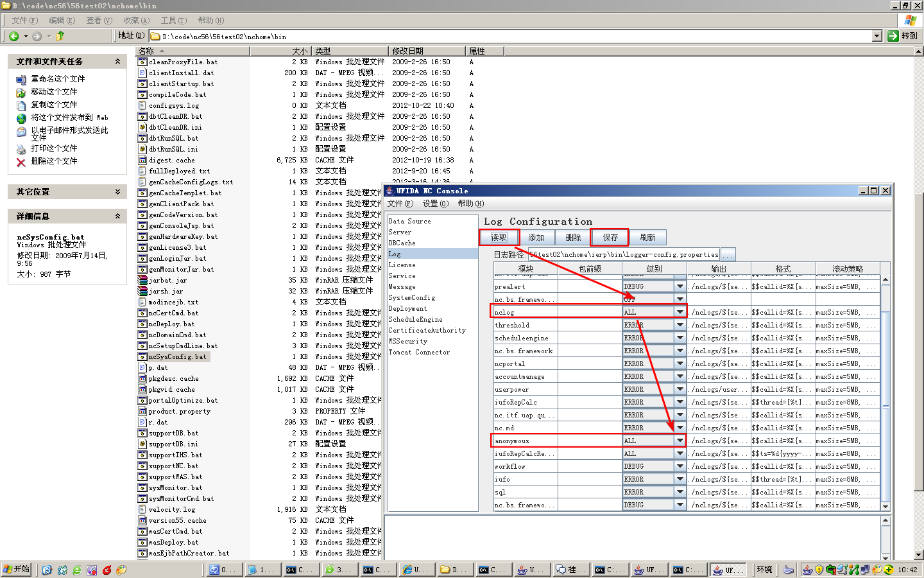Go back with the Explorer Back arrow
Viewport: 924px width, 578px height.
pos(13,36)
